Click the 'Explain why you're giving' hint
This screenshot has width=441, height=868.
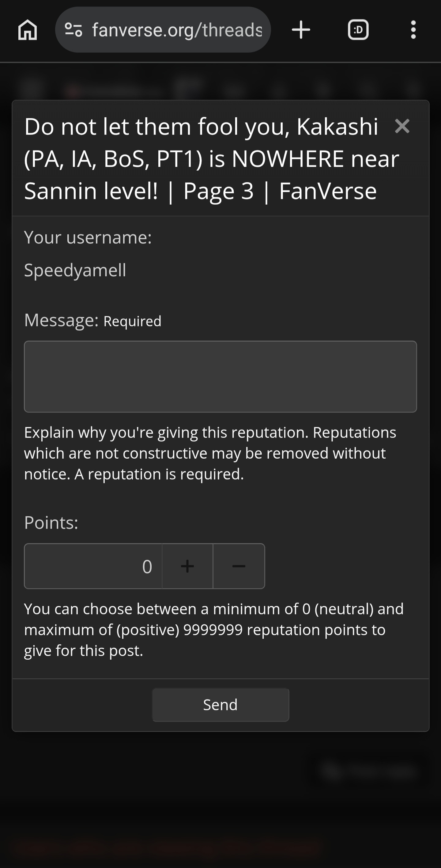210,453
